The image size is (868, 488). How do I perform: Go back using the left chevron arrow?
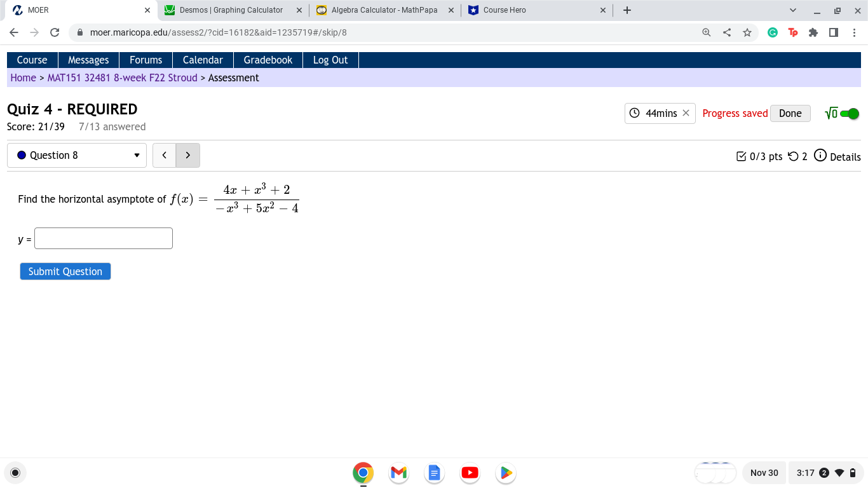[x=164, y=155]
